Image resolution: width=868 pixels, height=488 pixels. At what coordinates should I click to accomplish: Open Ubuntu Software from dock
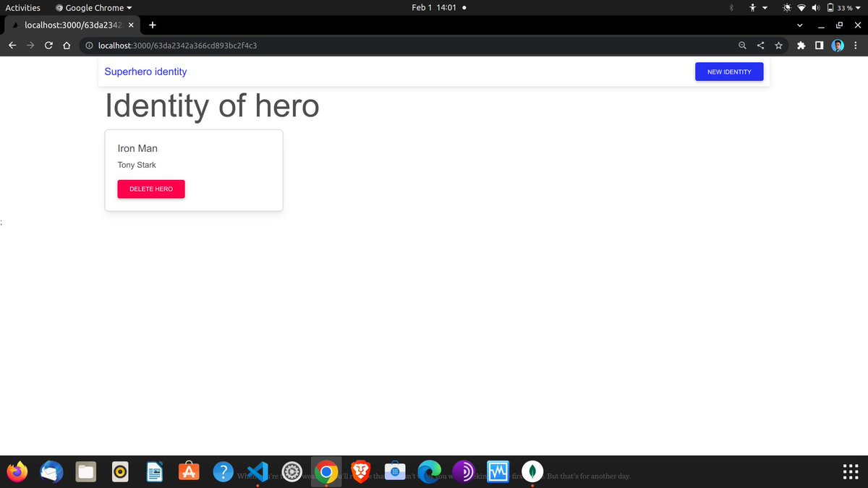pos(189,472)
